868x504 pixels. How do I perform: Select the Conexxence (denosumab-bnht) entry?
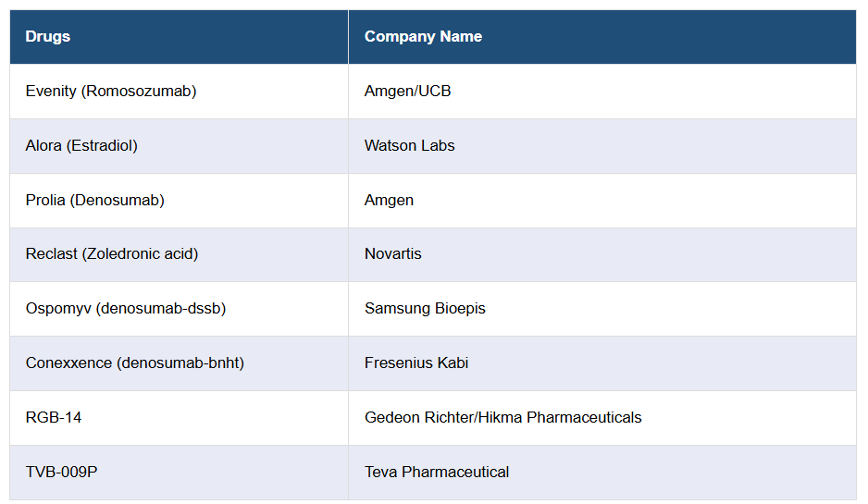click(x=135, y=363)
